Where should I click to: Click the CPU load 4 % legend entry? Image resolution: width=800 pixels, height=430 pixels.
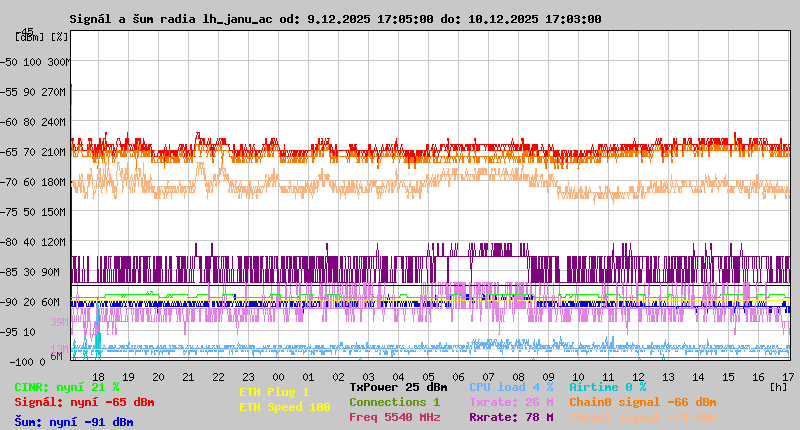[x=510, y=387]
